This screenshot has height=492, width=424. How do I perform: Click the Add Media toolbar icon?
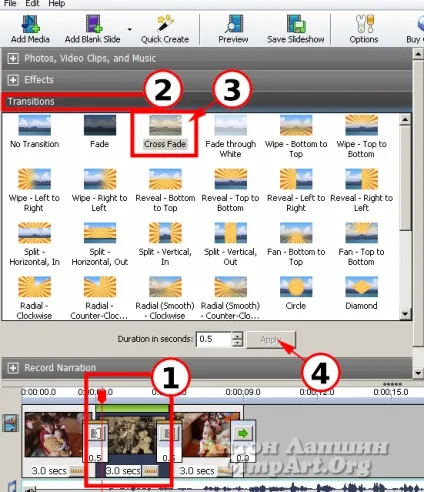[30, 29]
